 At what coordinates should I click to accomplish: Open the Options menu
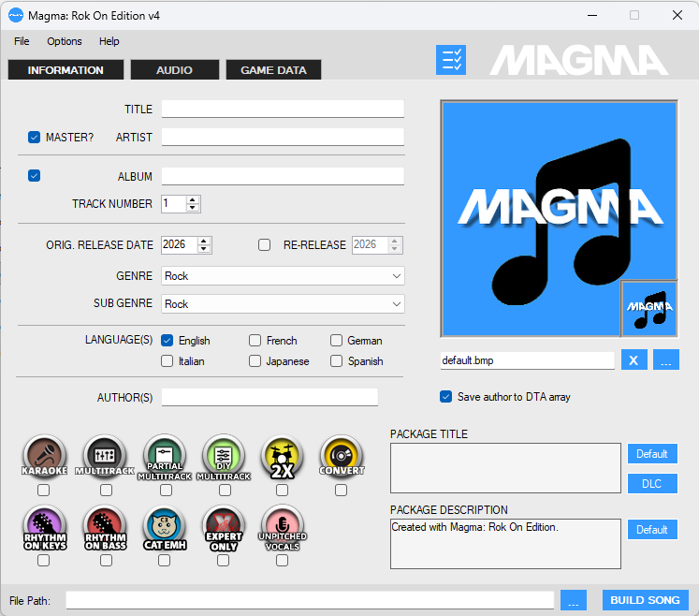65,41
